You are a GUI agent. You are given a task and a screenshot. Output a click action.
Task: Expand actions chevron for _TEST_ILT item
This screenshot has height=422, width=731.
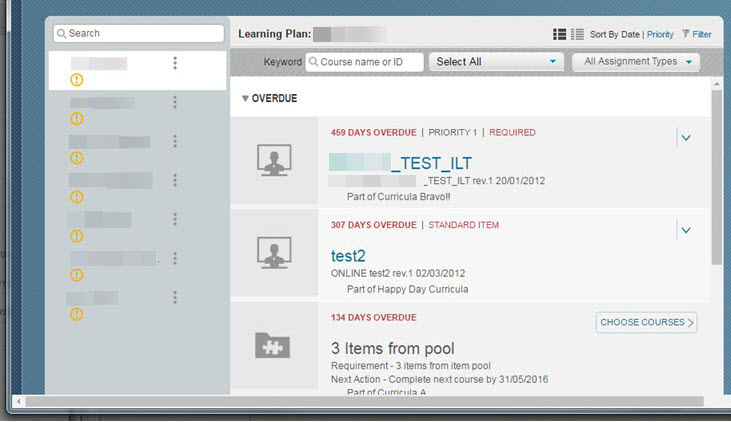coord(686,138)
